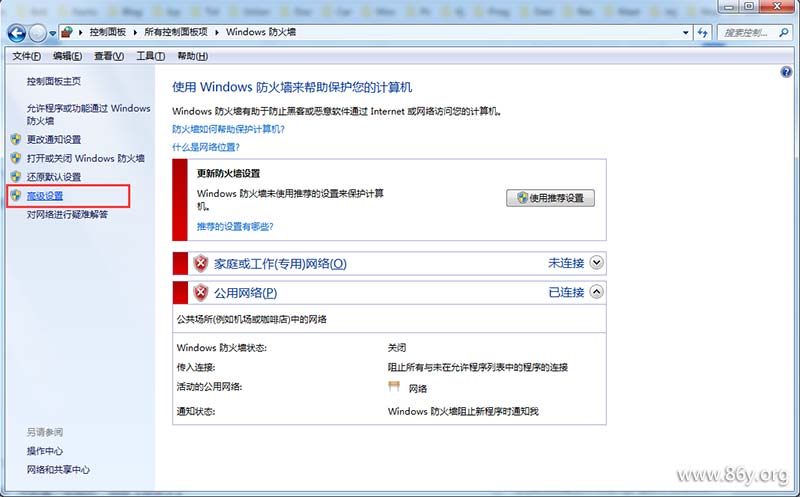Open 什么是网络位置? help link
This screenshot has width=800, height=497.
click(x=206, y=147)
